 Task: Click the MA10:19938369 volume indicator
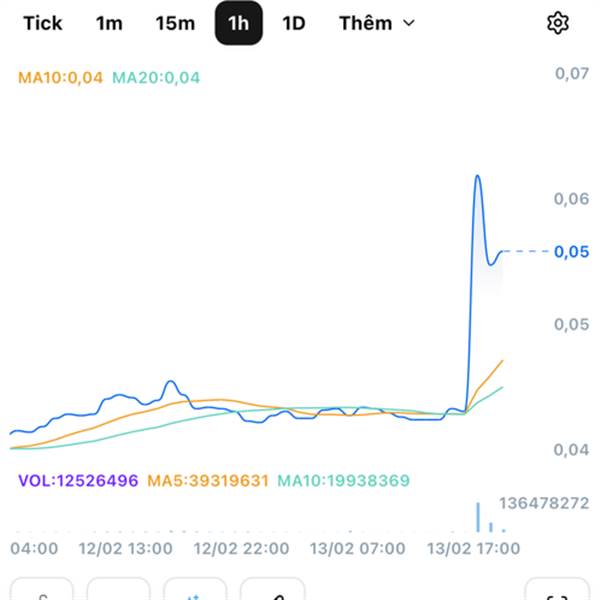pos(343,481)
